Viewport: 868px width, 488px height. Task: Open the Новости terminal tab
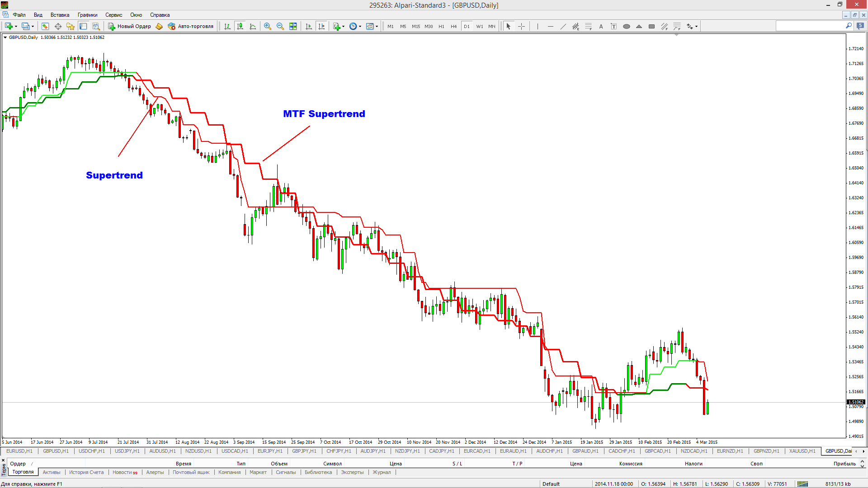[x=125, y=472]
